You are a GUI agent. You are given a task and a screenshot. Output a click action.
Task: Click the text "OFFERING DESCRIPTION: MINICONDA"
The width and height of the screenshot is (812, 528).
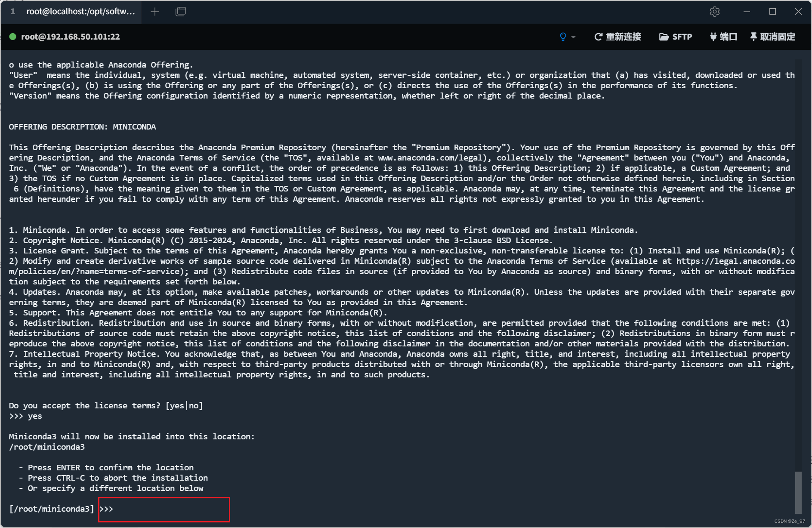[83, 127]
